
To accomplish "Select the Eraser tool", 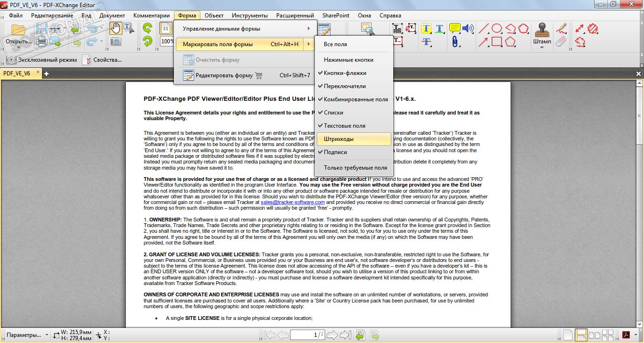I will pyautogui.click(x=561, y=41).
